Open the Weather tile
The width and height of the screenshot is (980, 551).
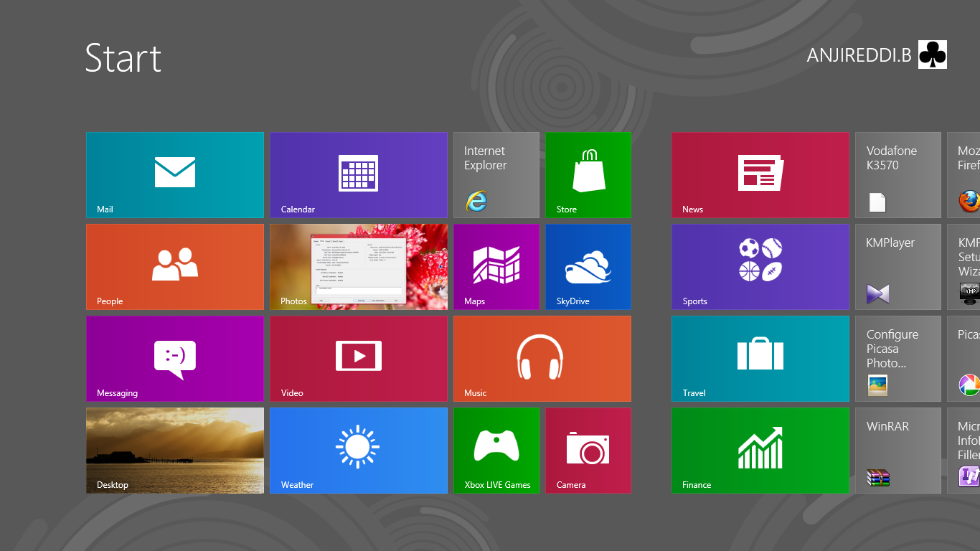click(x=359, y=451)
